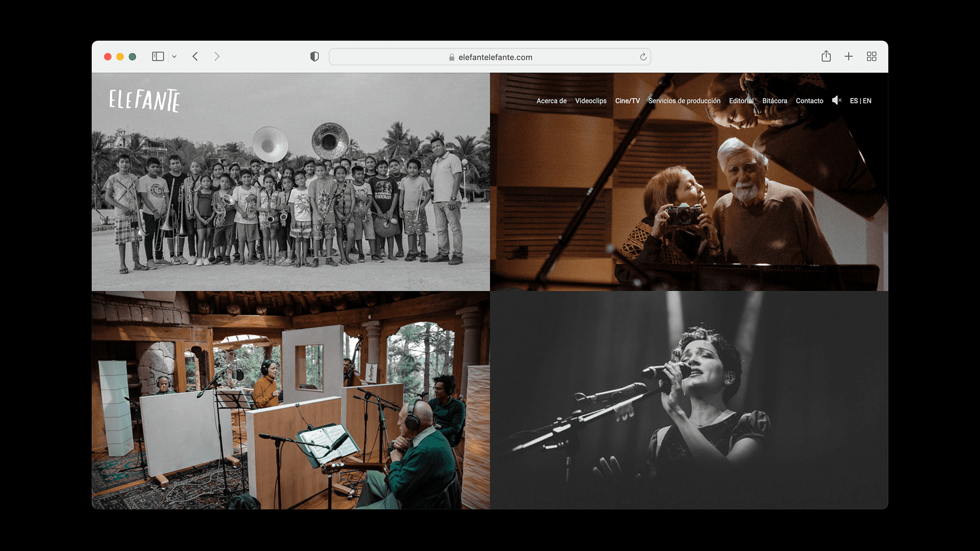
Task: Close the Safari window with red button
Action: pos(108,57)
